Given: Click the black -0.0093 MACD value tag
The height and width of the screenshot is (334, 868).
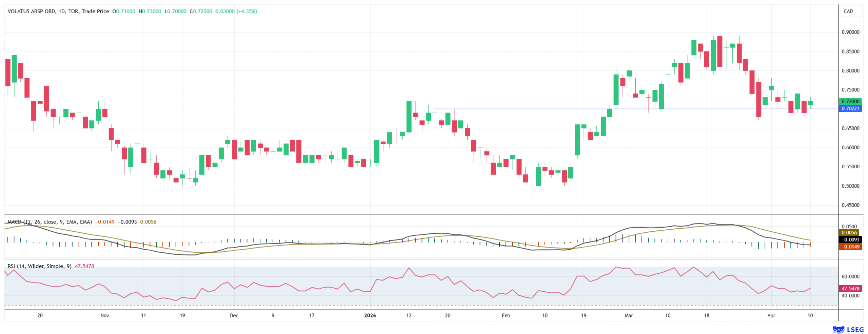Looking at the screenshot, I should point(850,239).
